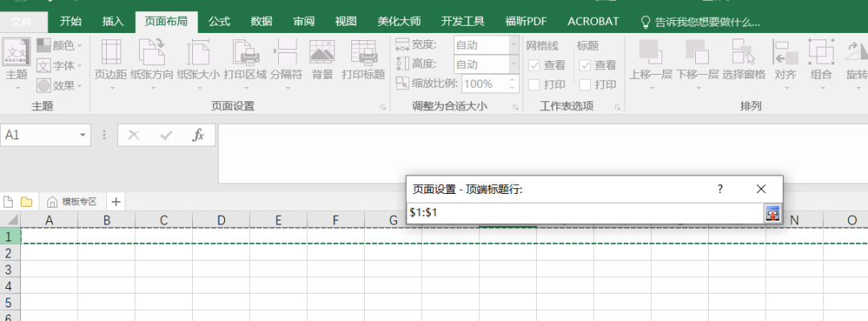Click the 上移一层 bring forward icon
Screen dimensions: 868x321
[x=650, y=51]
